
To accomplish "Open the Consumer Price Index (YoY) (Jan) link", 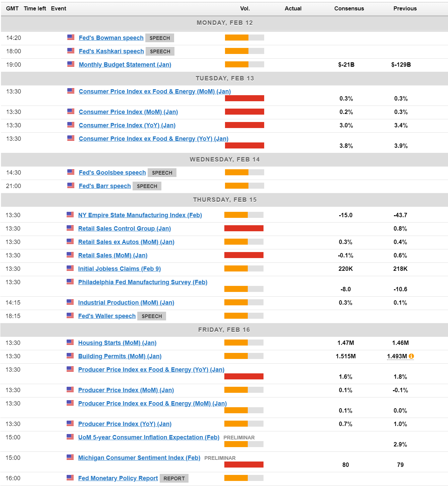I will (x=127, y=125).
